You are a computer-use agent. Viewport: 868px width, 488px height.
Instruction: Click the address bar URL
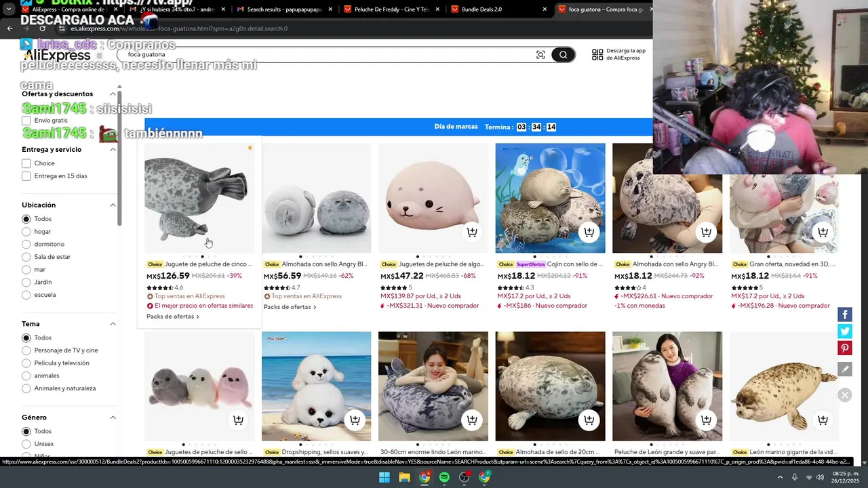(x=179, y=28)
